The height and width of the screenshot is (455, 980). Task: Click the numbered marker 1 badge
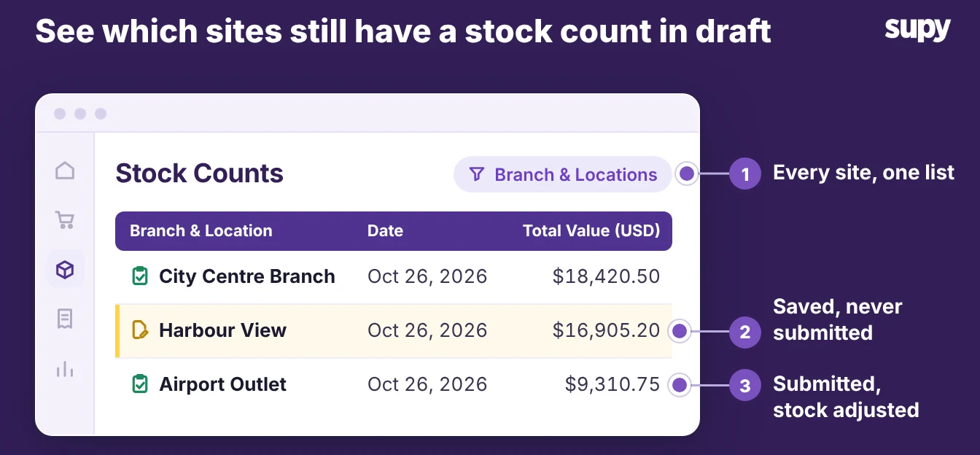(x=745, y=174)
